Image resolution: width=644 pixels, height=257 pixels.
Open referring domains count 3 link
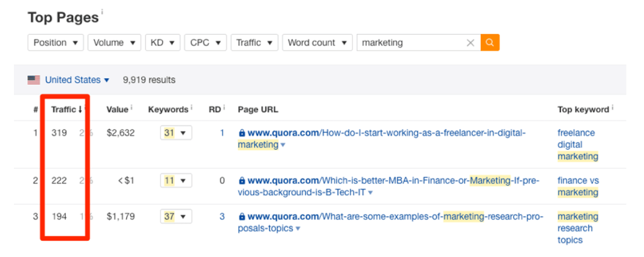(222, 217)
